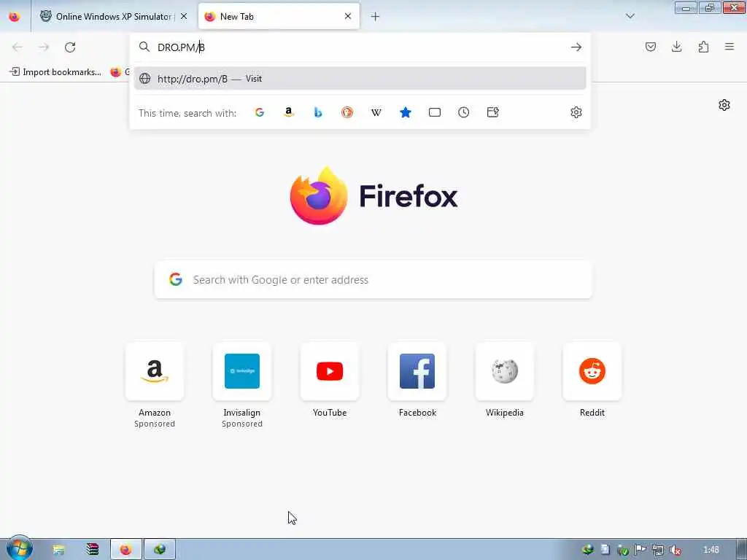
Task: Open the Save to Pocket icon
Action: coord(650,47)
